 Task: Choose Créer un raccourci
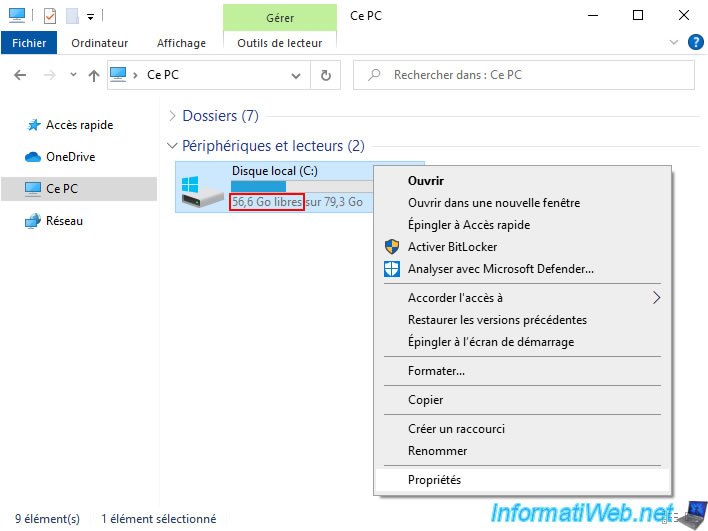[x=522, y=429]
